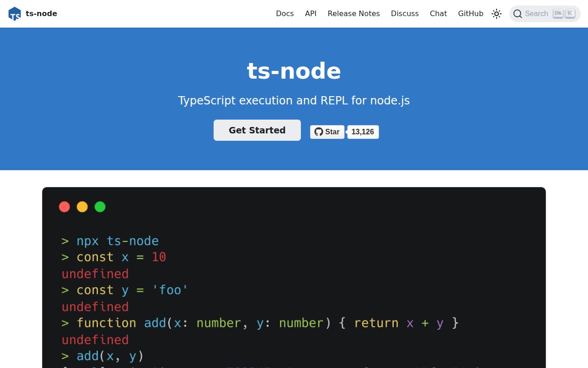Click the GitHub Star button
Viewport: 588px width, 368px height.
click(x=327, y=132)
